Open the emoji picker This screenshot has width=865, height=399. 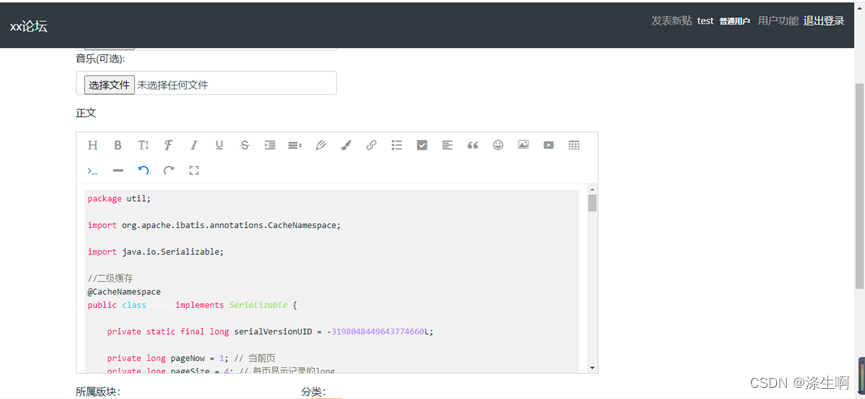498,145
